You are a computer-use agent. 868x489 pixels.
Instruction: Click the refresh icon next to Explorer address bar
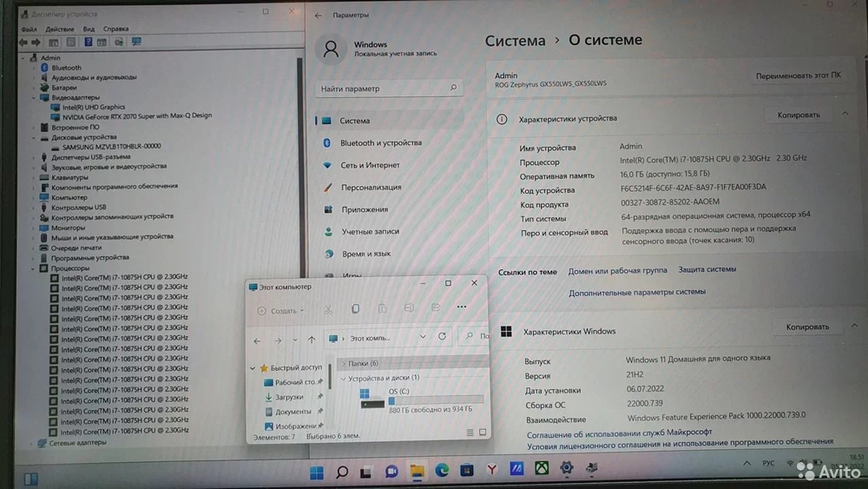[442, 337]
